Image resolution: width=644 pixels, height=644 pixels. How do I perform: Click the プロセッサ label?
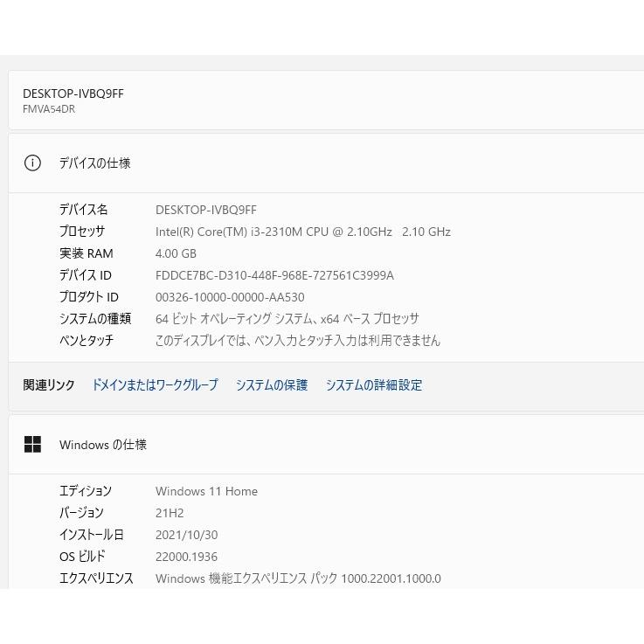(x=82, y=232)
